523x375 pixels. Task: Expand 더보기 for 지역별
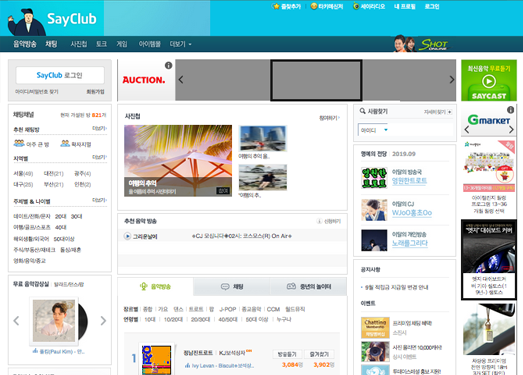tap(99, 157)
